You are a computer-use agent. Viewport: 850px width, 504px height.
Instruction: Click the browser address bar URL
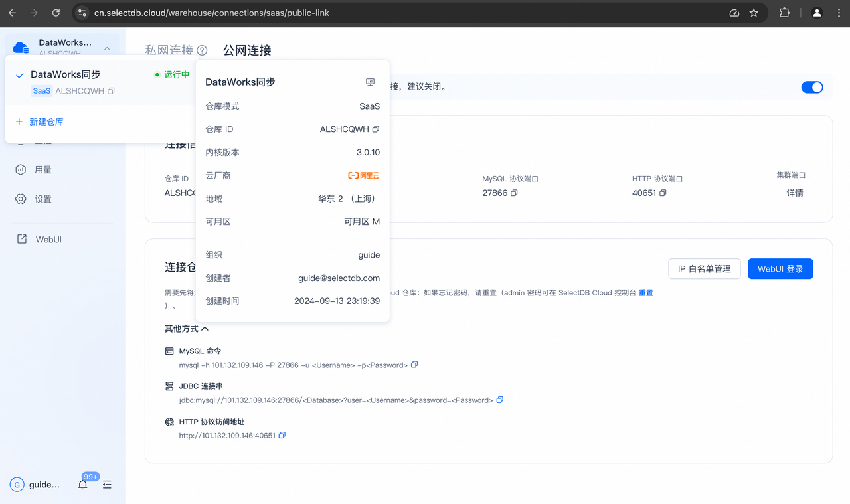212,13
